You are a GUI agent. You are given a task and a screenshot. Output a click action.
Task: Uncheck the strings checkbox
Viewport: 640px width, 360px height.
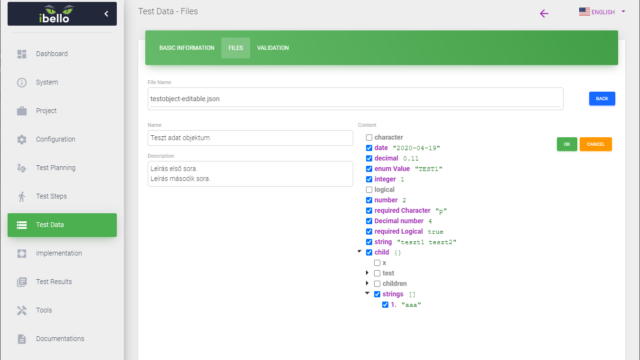(x=377, y=294)
